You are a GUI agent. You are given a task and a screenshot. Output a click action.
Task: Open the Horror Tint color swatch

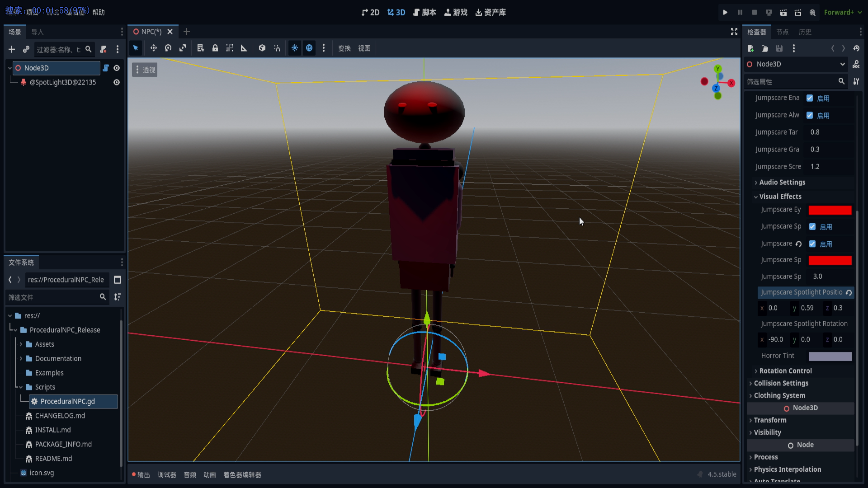830,356
